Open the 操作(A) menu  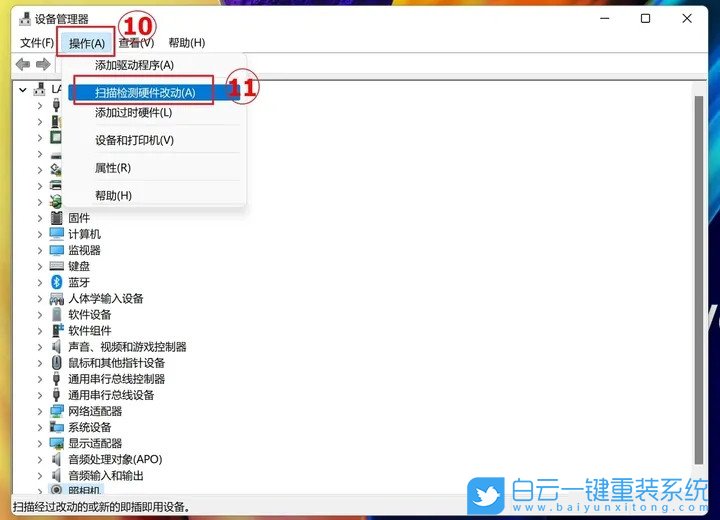coord(87,43)
